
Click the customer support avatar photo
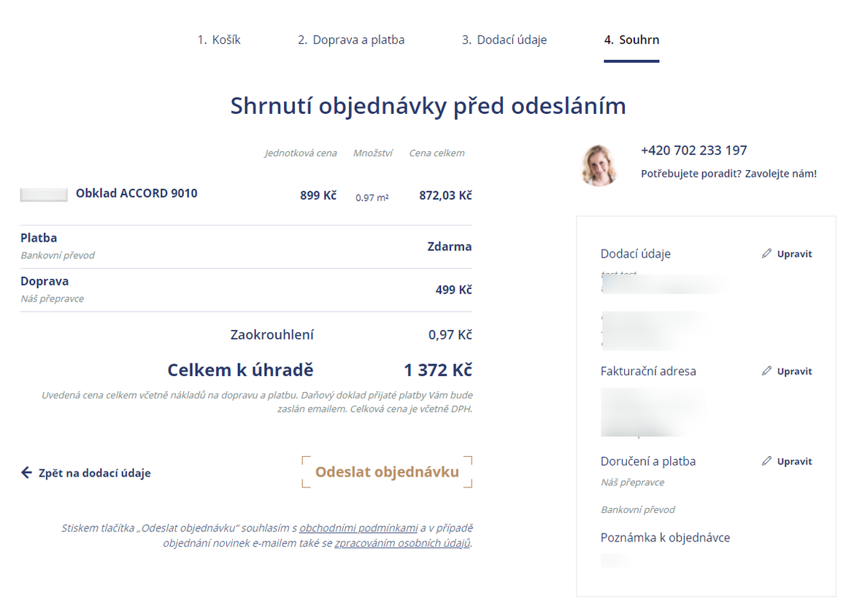click(600, 163)
